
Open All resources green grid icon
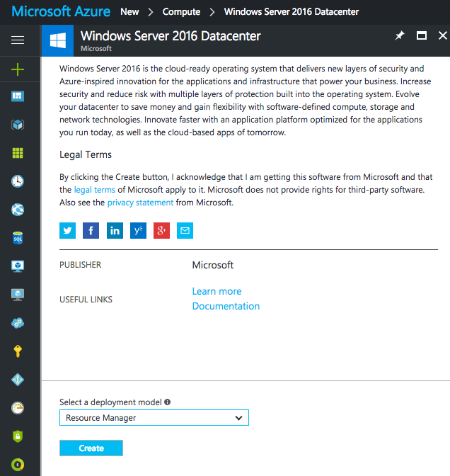(x=18, y=153)
